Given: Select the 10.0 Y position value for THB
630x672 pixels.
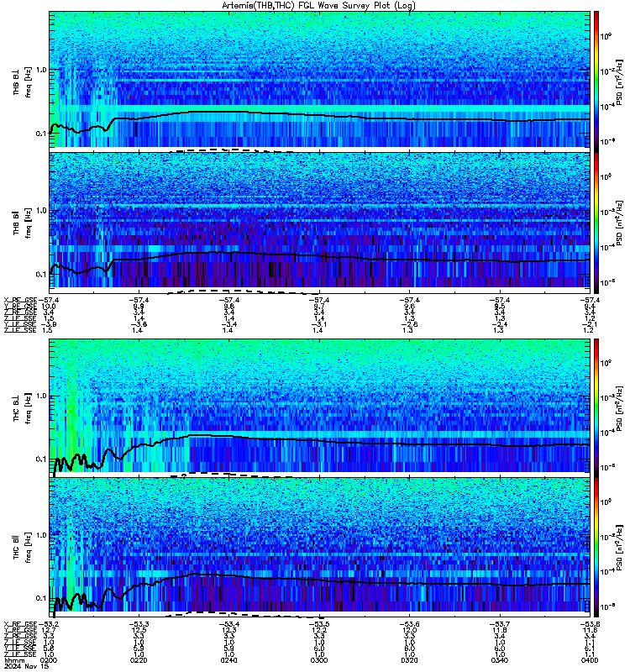Looking at the screenshot, I should point(49,306).
